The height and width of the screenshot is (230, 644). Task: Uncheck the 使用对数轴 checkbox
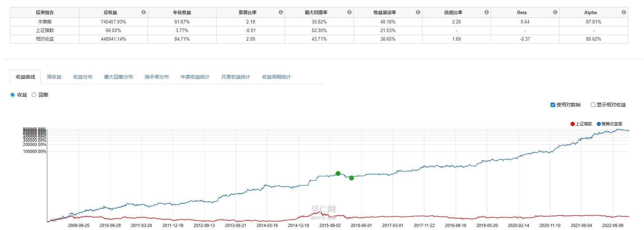pos(553,105)
